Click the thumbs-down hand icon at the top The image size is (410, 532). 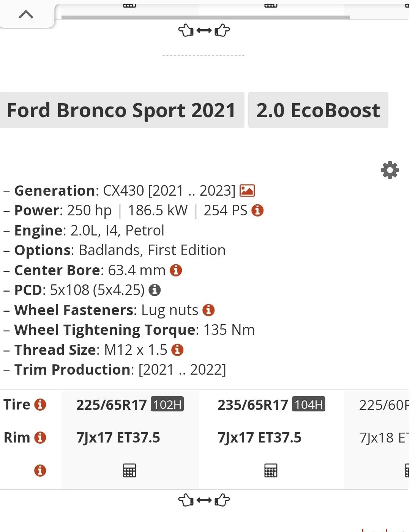[186, 30]
